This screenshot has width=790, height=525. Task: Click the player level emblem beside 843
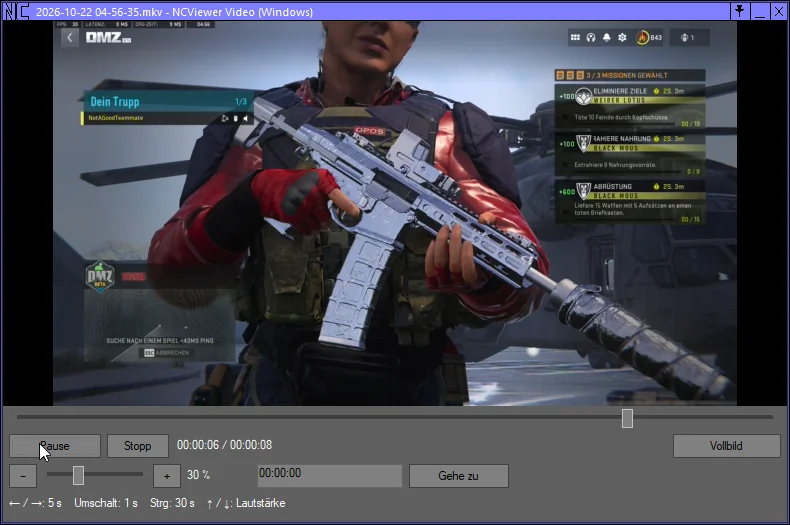(x=642, y=37)
